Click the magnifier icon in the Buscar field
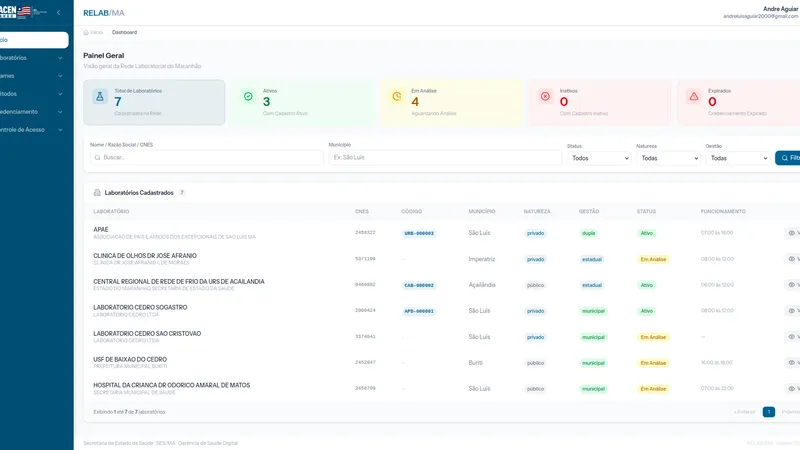This screenshot has height=450, width=800. pos(97,158)
